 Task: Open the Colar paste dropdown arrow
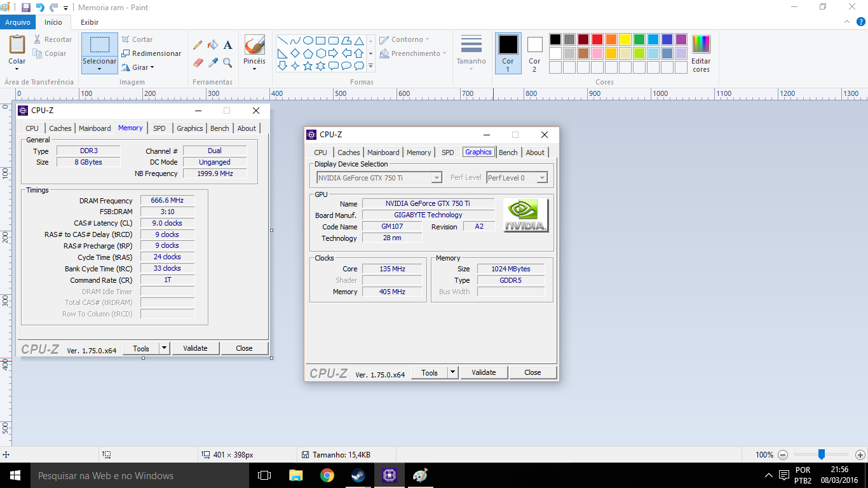pos(17,69)
